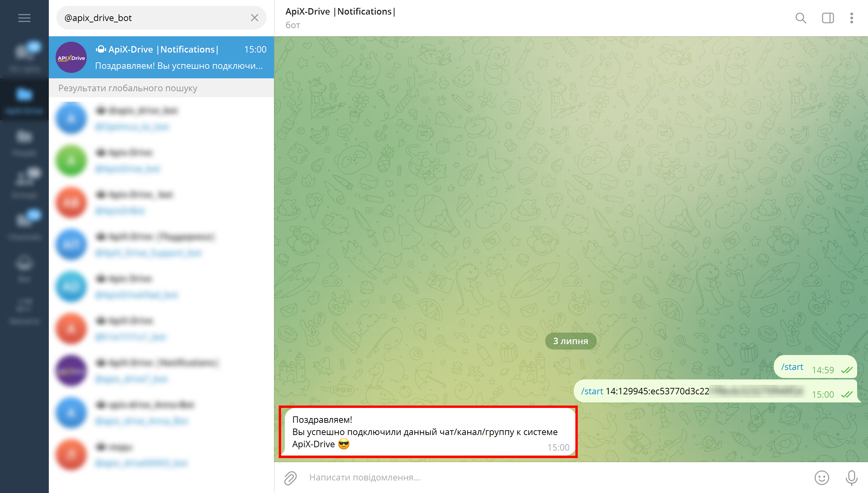Focus the 'Написати повідомлення...' message field
Image resolution: width=868 pixels, height=493 pixels.
tap(556, 478)
